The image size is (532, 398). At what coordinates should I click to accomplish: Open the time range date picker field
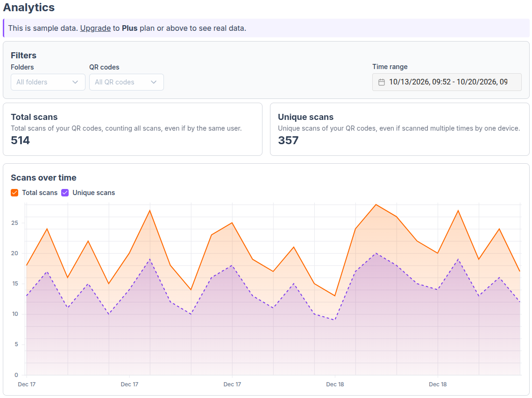447,82
